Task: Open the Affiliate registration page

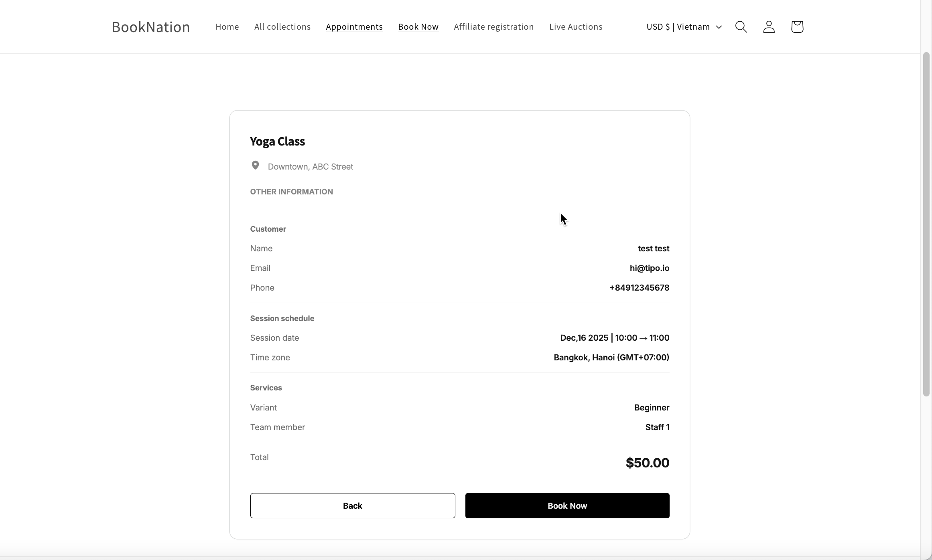Action: pos(494,27)
